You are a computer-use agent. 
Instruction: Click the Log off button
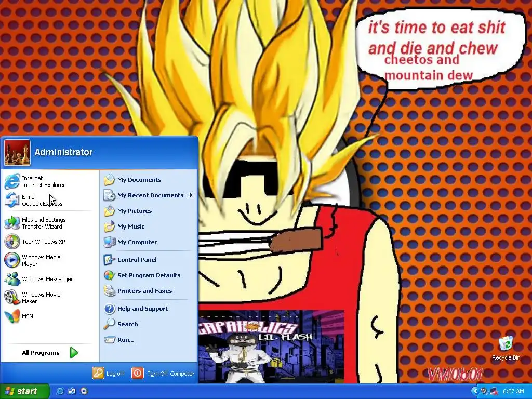pos(109,373)
